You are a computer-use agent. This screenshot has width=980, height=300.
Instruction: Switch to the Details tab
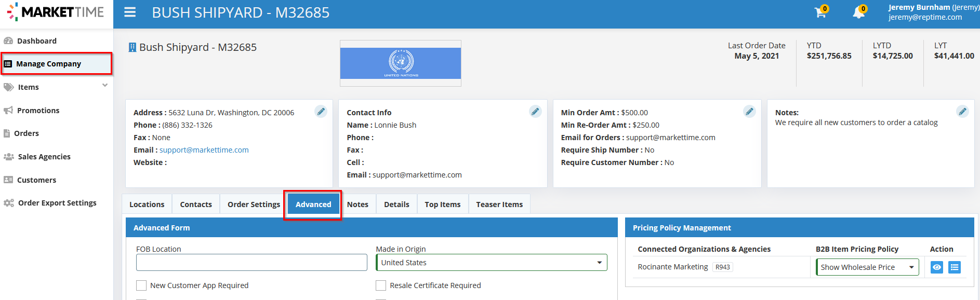(x=396, y=204)
